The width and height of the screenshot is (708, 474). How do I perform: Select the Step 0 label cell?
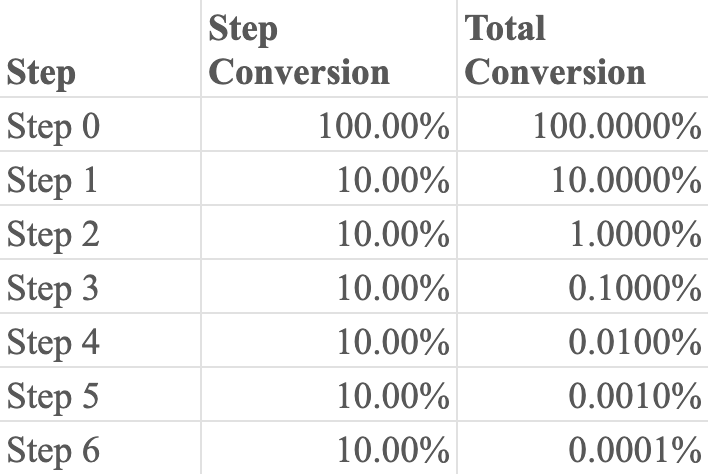click(54, 127)
